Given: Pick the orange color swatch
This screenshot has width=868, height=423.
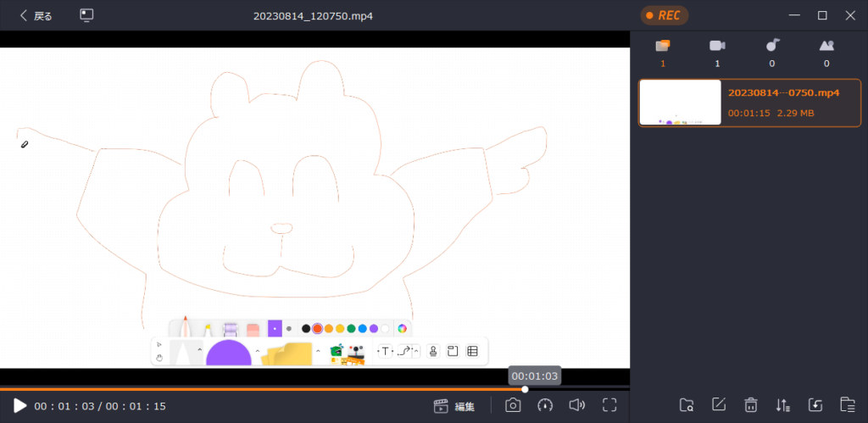Looking at the screenshot, I should tap(329, 328).
